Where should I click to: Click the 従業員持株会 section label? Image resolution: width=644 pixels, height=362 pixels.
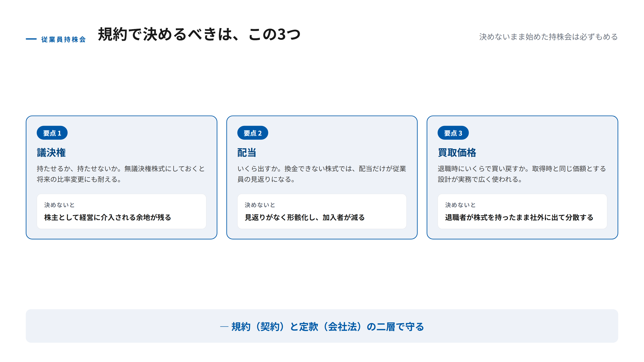tap(64, 39)
